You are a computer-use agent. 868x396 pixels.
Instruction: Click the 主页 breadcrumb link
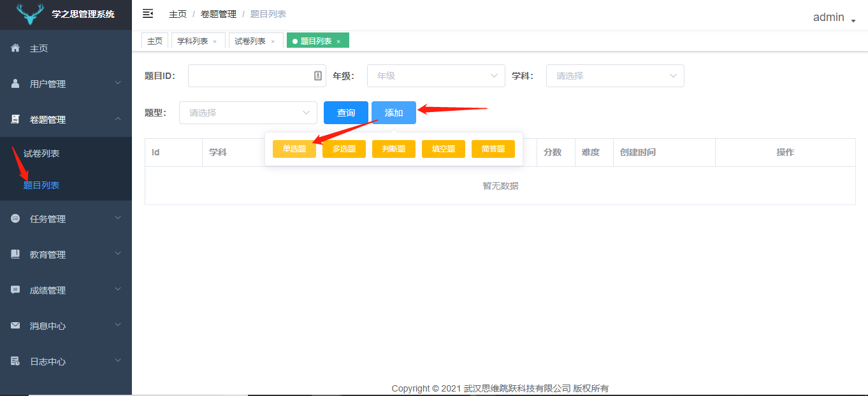(178, 14)
